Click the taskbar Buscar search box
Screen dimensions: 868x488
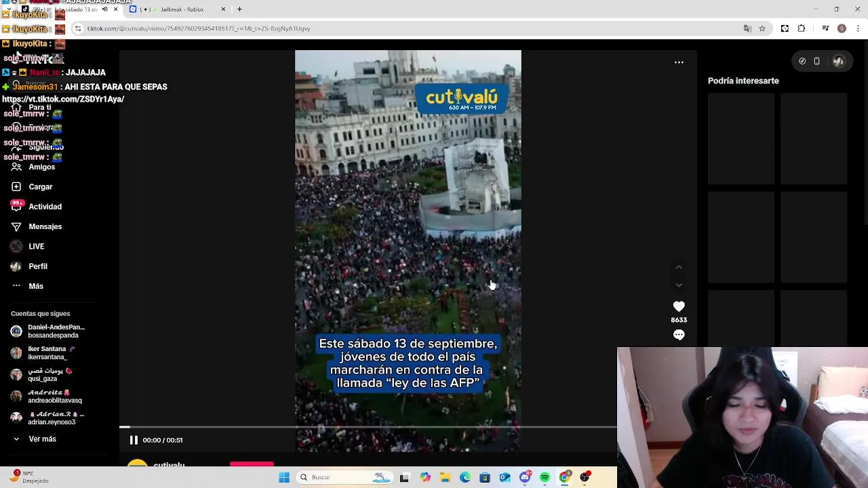click(x=344, y=477)
